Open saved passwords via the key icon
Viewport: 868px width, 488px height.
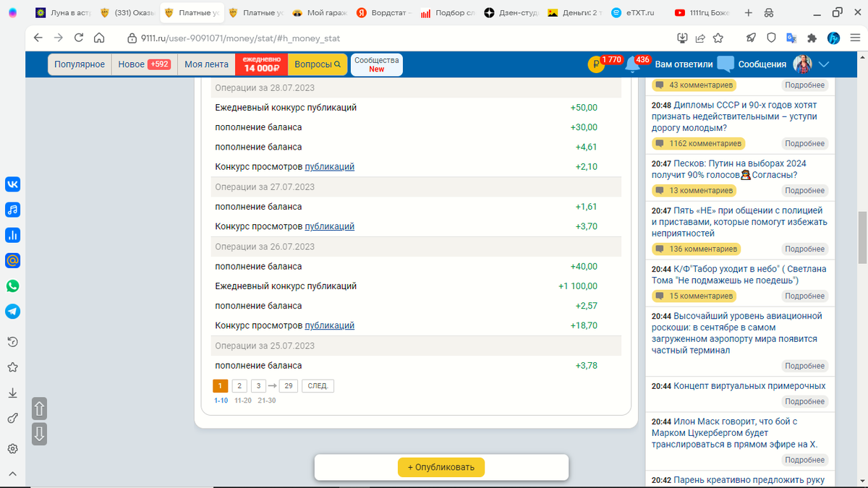pyautogui.click(x=12, y=418)
